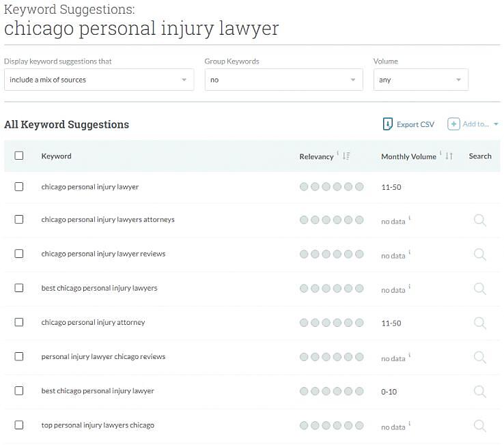The height and width of the screenshot is (445, 504).
Task: Toggle the select-all checkbox in table header
Action: 19,156
